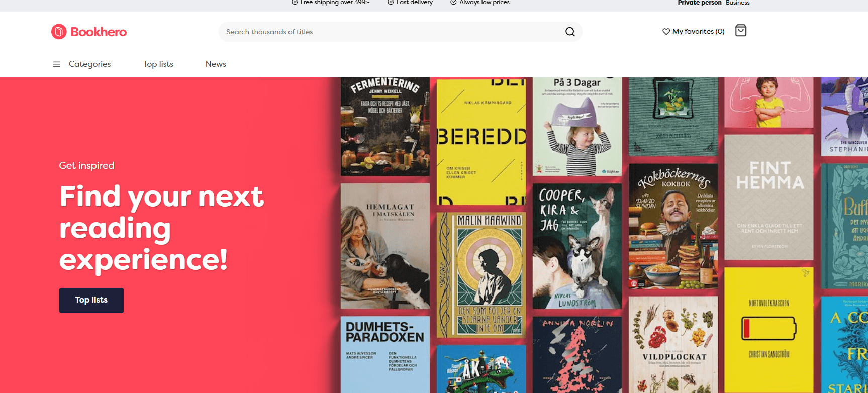This screenshot has height=393, width=868.
Task: Click the dark Top lists button
Action: tap(91, 301)
